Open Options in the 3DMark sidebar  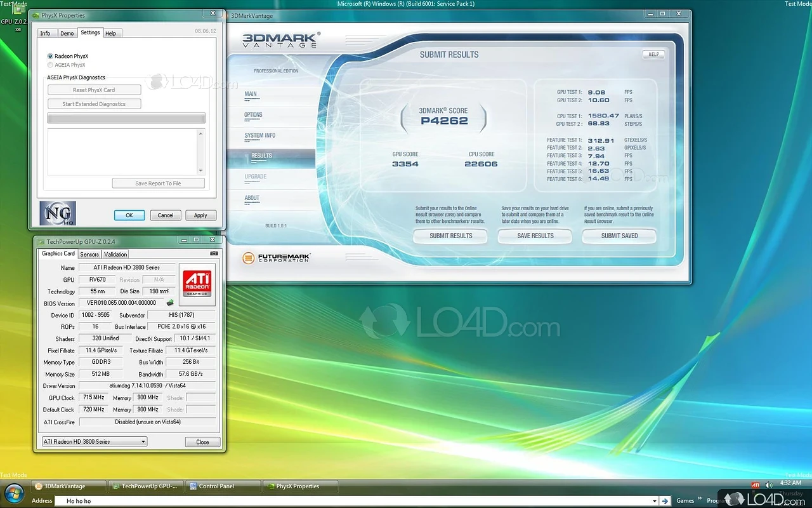[253, 115]
